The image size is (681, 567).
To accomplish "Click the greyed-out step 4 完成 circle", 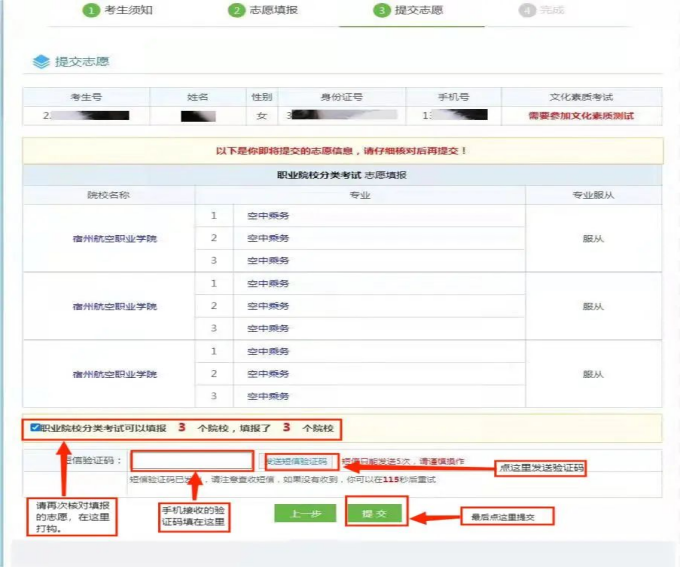I will pos(527,10).
